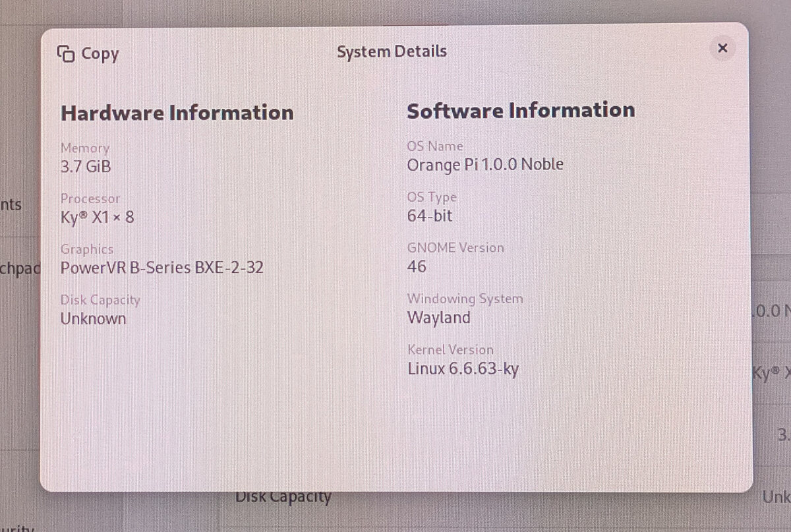Select the Wayland windowing system value
The width and height of the screenshot is (791, 532).
point(438,318)
